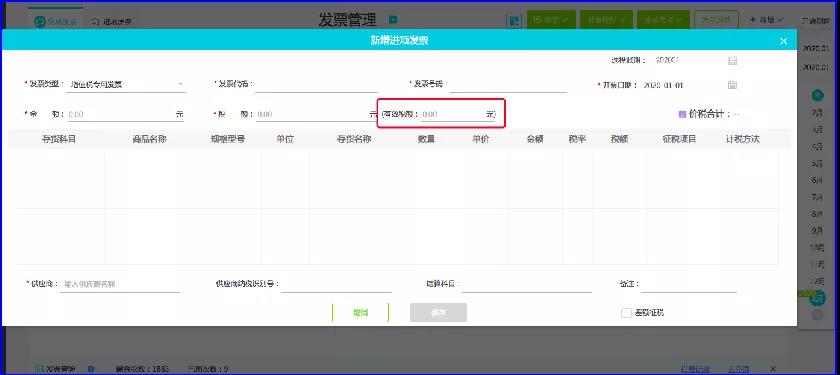The image size is (840, 375).
Task: Click the teal circle icon above 3月
Action: tap(818, 96)
